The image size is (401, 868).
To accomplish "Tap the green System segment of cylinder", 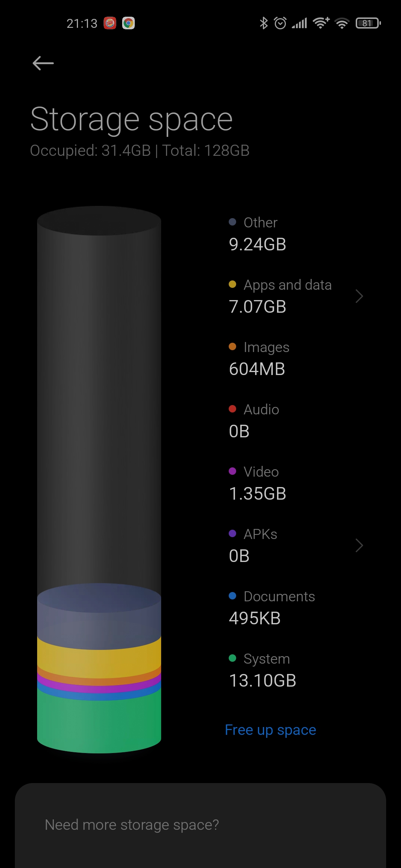I will pos(99,723).
